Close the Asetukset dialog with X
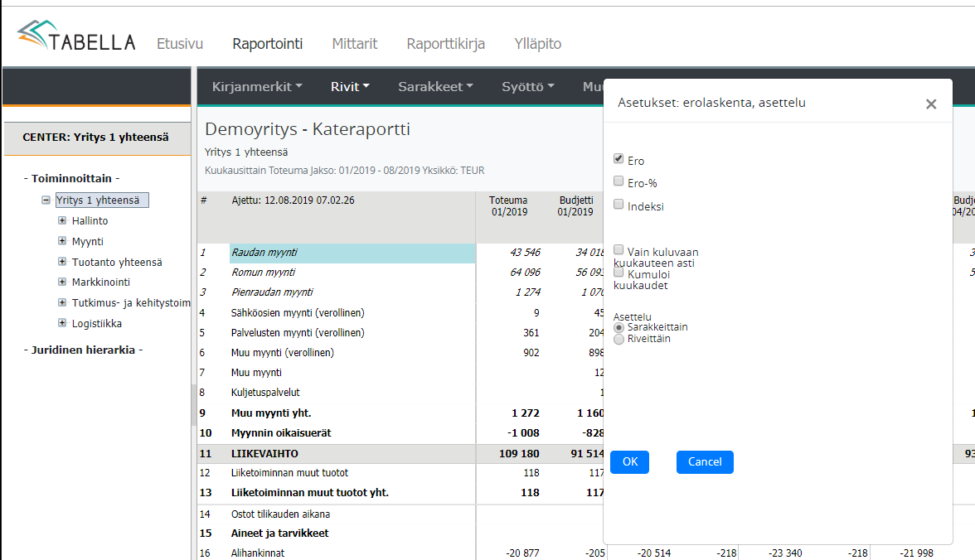Screen dimensions: 975x560 (x=931, y=104)
